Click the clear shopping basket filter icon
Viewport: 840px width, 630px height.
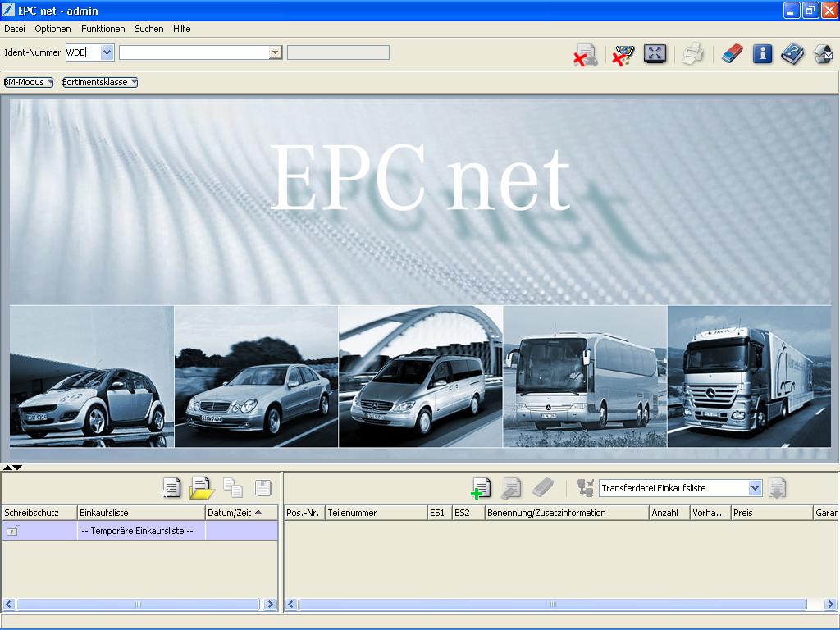coord(623,55)
